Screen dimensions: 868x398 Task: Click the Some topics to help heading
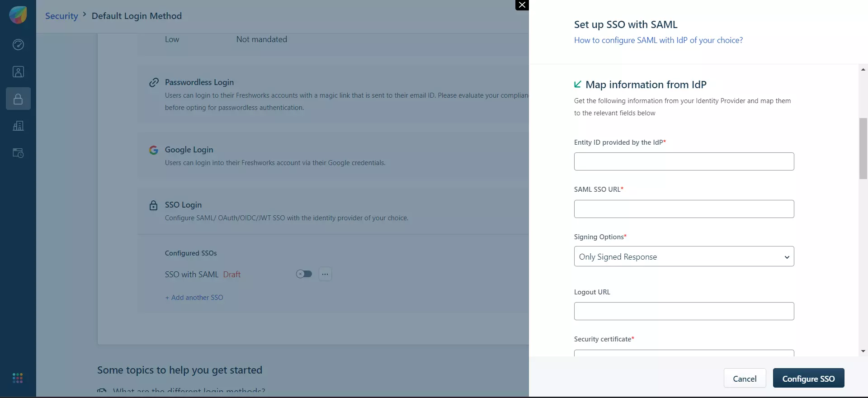click(x=179, y=370)
